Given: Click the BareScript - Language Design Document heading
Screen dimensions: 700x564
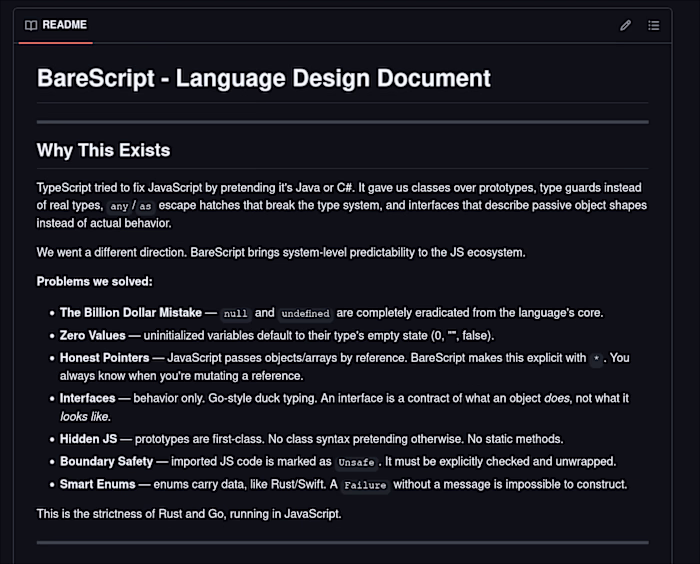Looking at the screenshot, I should 263,78.
